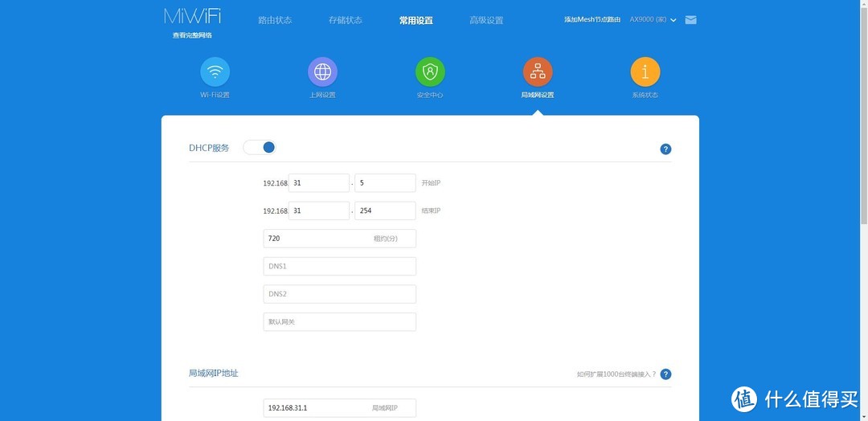Expand the AX9000 router dropdown

(x=653, y=20)
